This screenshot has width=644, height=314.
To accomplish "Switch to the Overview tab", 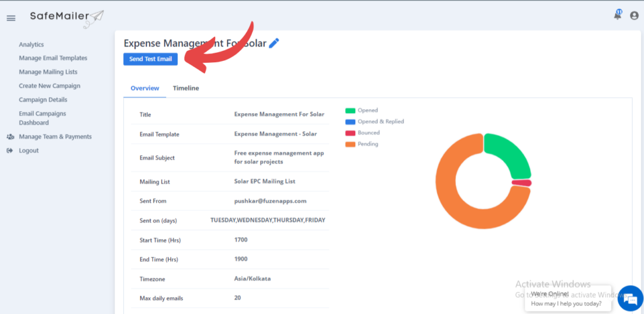I will tap(145, 88).
